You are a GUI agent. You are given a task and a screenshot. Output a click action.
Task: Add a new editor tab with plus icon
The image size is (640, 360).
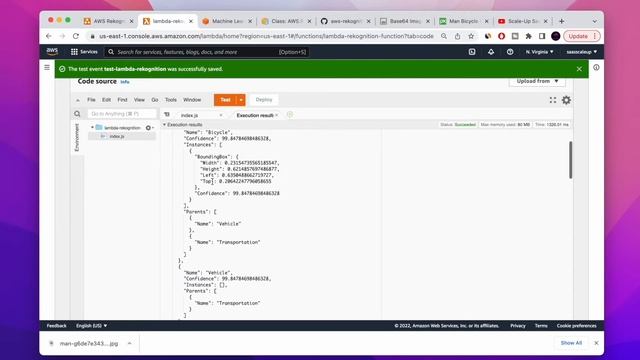coord(290,115)
